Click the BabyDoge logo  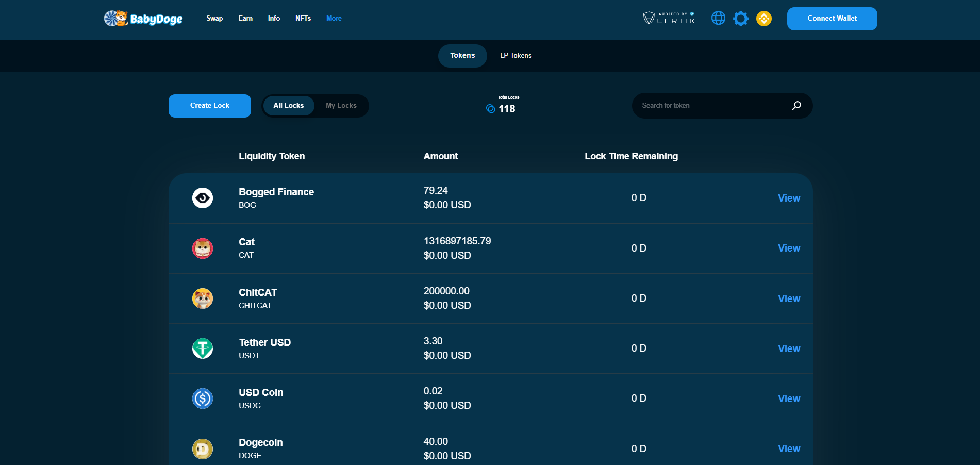(143, 19)
